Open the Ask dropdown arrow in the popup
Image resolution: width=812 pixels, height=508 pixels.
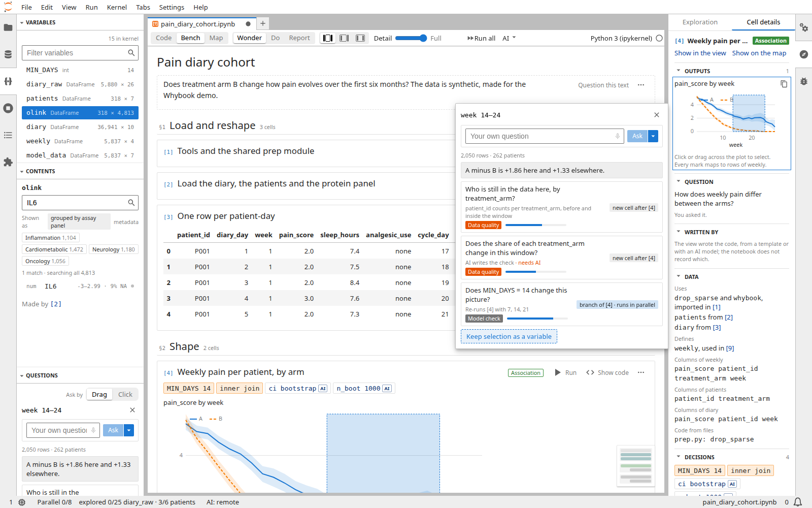click(653, 136)
